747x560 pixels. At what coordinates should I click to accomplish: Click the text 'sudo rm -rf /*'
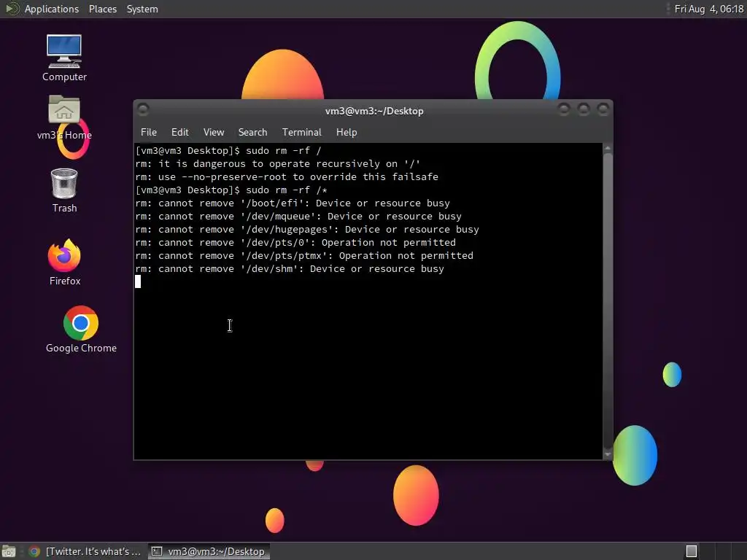pyautogui.click(x=286, y=190)
